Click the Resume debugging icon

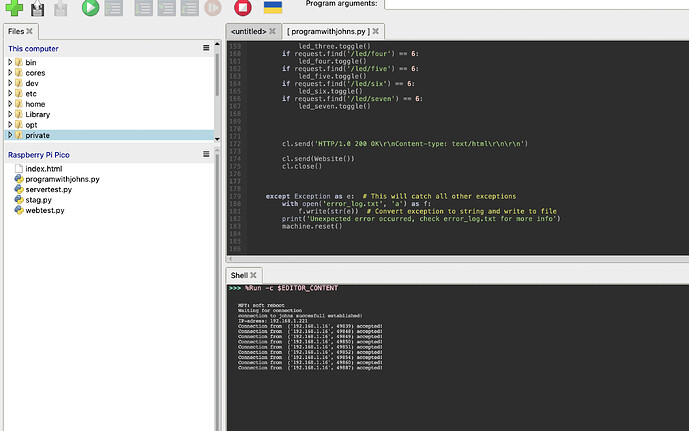point(213,7)
